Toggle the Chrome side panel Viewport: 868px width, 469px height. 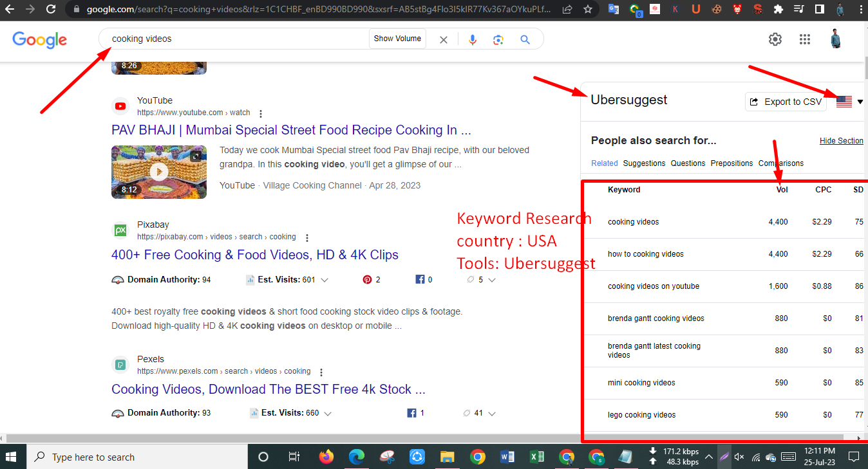[819, 10]
